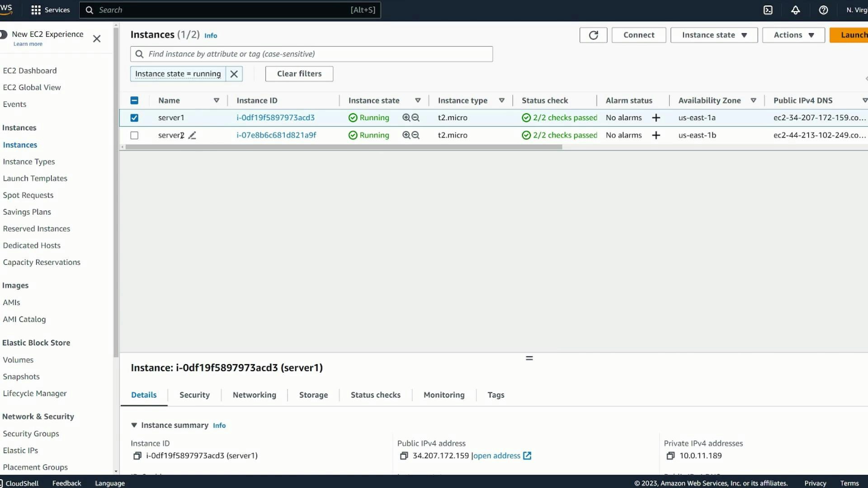Open the help question mark icon
Viewport: 868px width, 488px height.
[823, 10]
